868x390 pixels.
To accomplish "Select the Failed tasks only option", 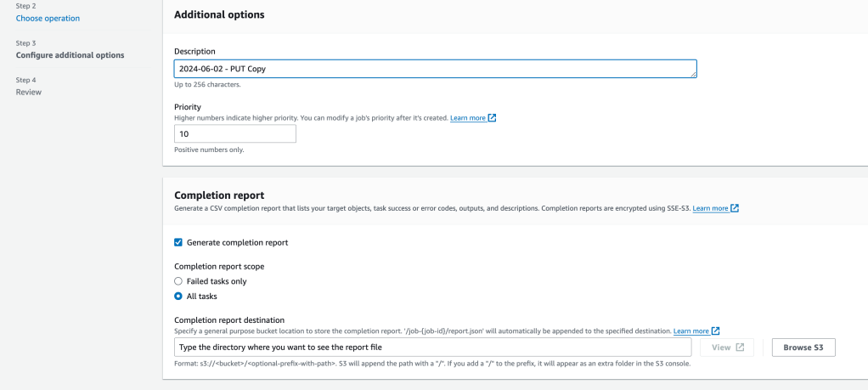I will click(x=178, y=281).
